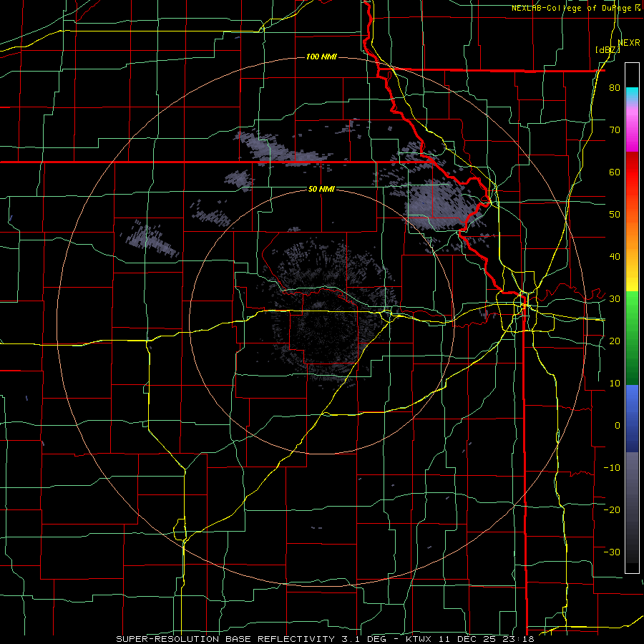
Task: Click the 0 value on the dBZ scale
Action: pyautogui.click(x=618, y=426)
